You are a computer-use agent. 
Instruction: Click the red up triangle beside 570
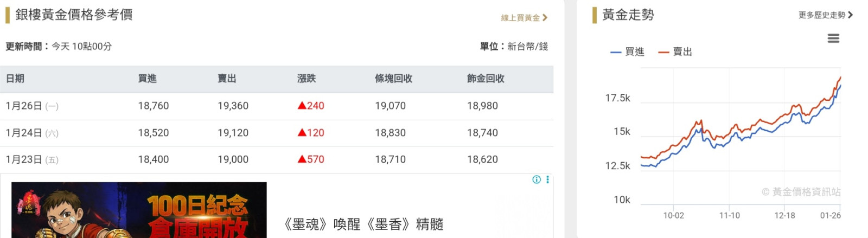[302, 159]
